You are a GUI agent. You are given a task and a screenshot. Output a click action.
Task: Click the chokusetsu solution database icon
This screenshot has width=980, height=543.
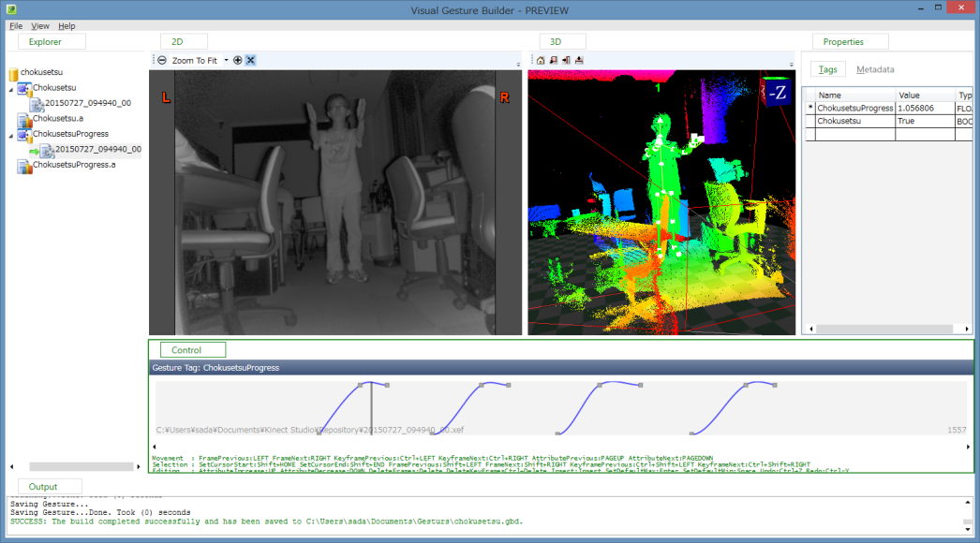13,73
